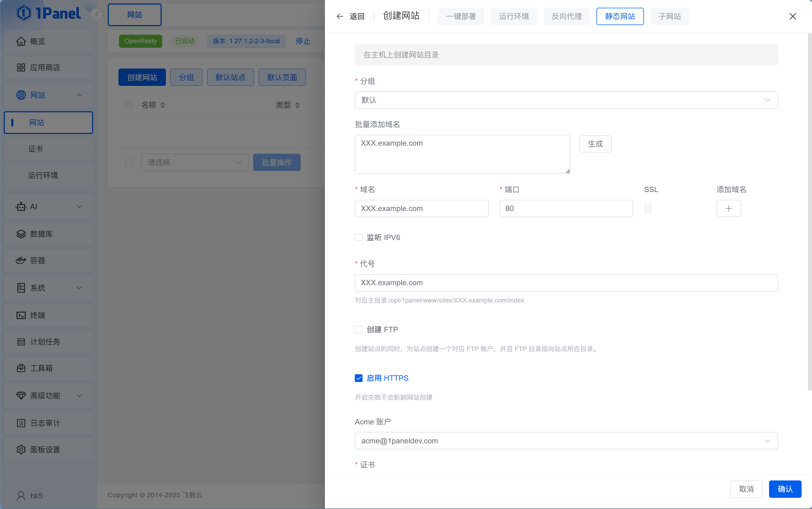
Task: Click the 确认 button to confirm creation
Action: pos(785,489)
